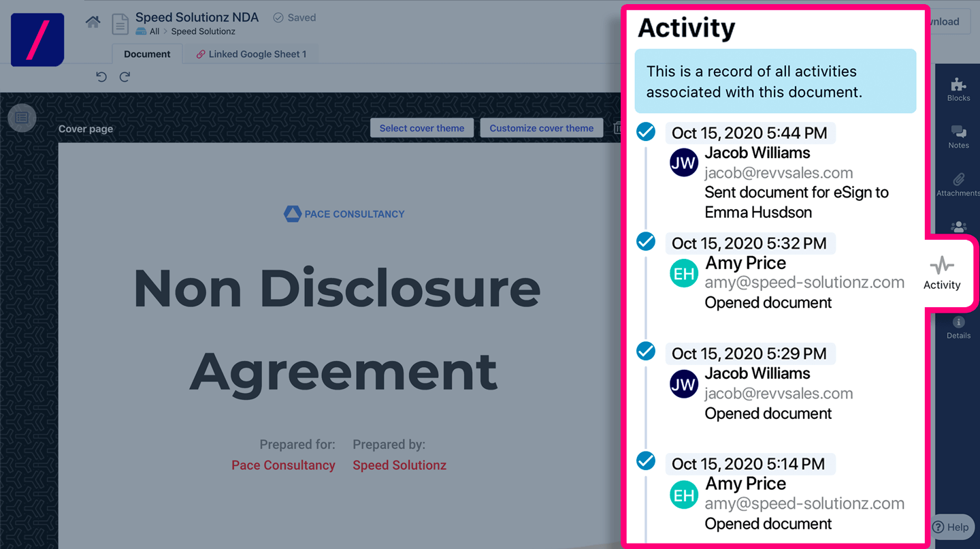
Task: Click Customize cover theme button
Action: tap(541, 128)
